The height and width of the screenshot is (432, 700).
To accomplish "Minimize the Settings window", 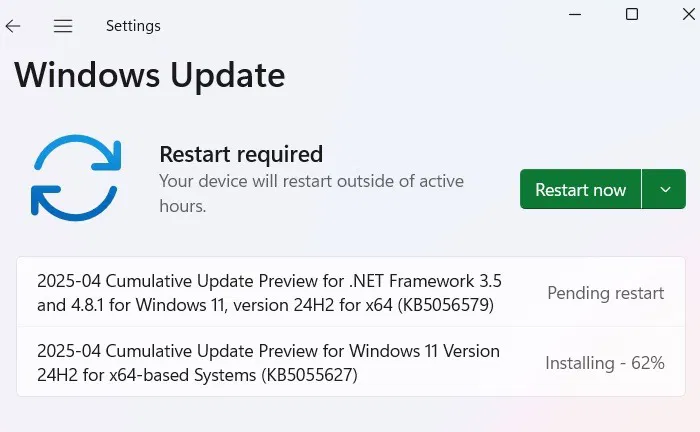I will [x=575, y=14].
